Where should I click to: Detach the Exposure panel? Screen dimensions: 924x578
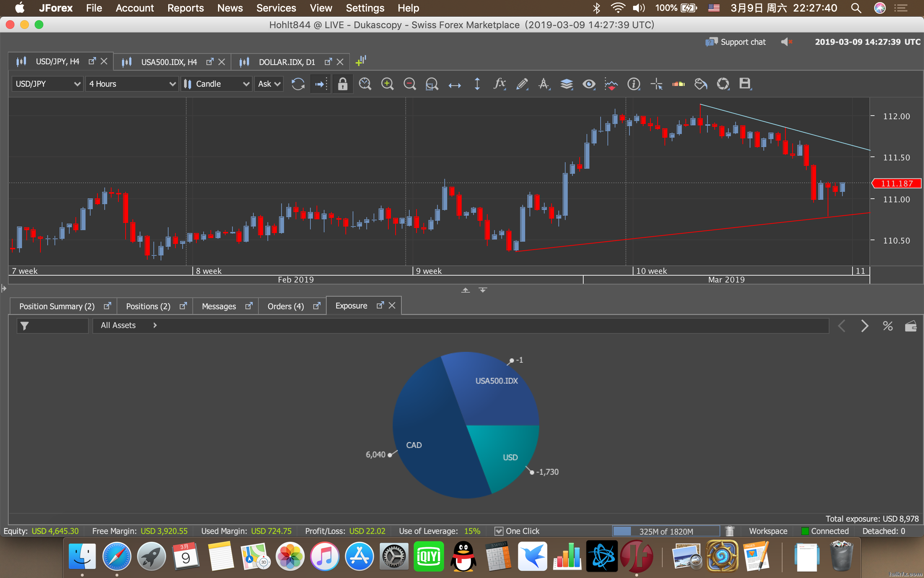[380, 305]
